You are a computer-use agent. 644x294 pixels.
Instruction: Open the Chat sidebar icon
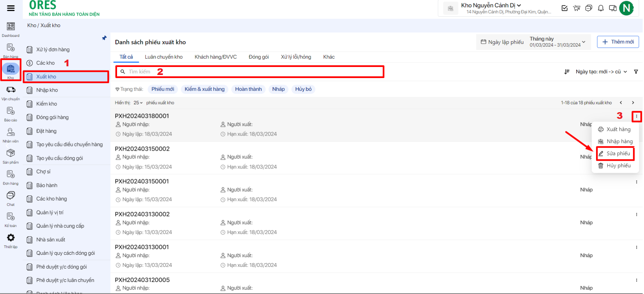coord(11,196)
